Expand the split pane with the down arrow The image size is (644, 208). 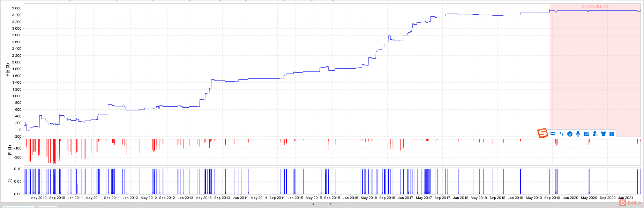coord(331,204)
